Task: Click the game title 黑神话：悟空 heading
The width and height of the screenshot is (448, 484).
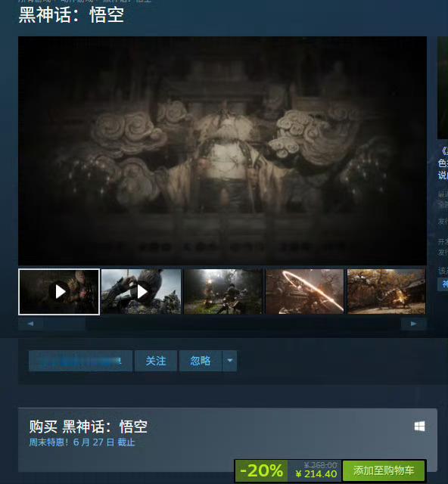Action: 71,15
